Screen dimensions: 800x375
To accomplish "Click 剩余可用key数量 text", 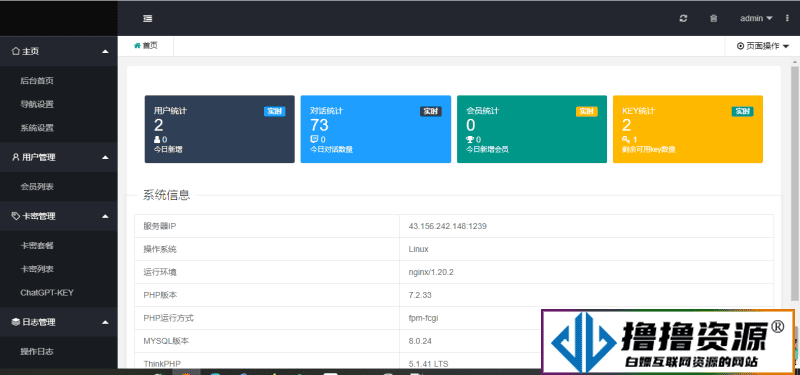I will 649,149.
